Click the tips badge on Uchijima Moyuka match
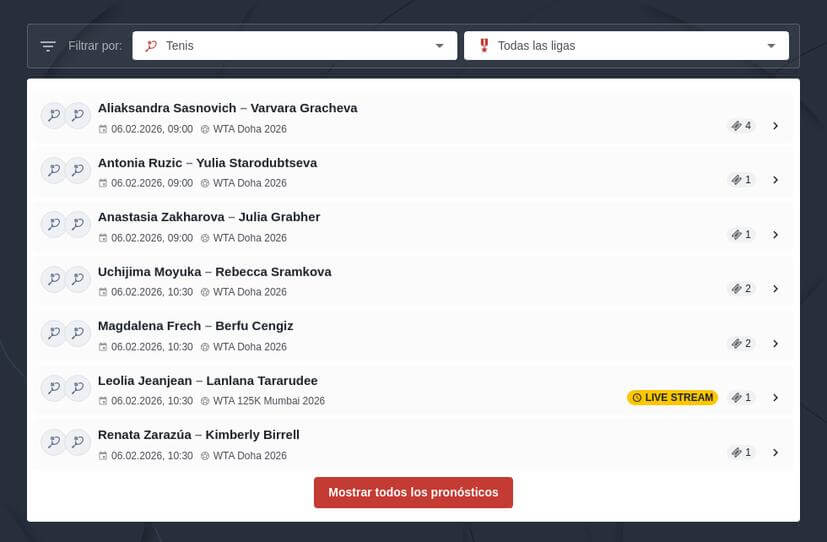Viewport: 827px width, 542px height. point(741,289)
